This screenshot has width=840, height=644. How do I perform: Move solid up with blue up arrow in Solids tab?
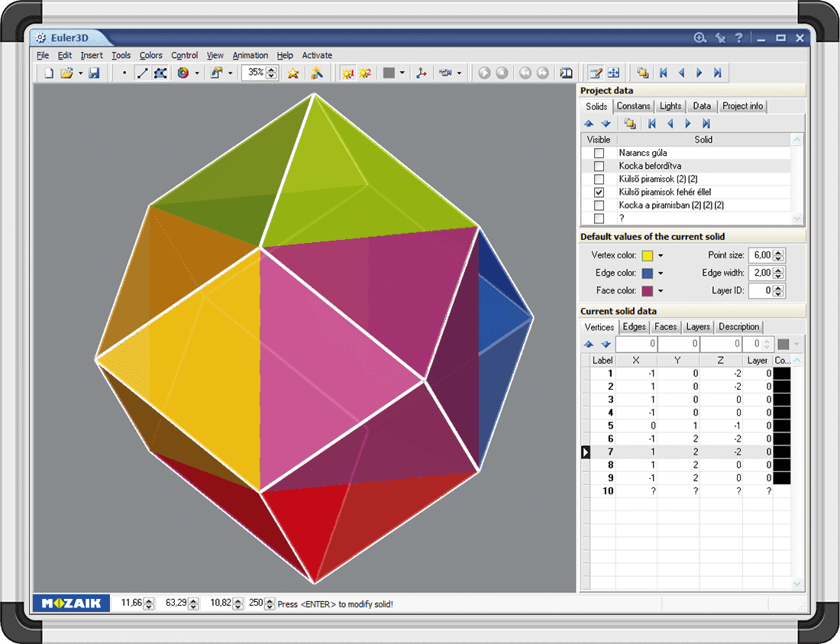coord(588,124)
